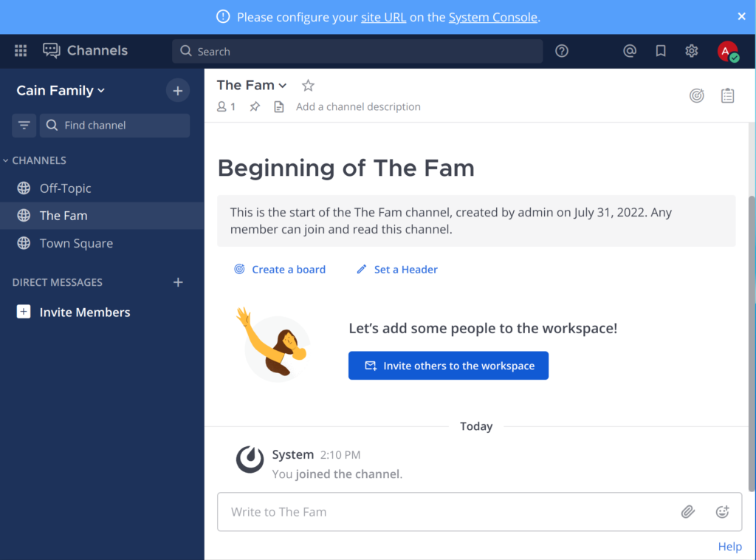Click the System user profile picture
This screenshot has width=756, height=560.
pos(250,460)
